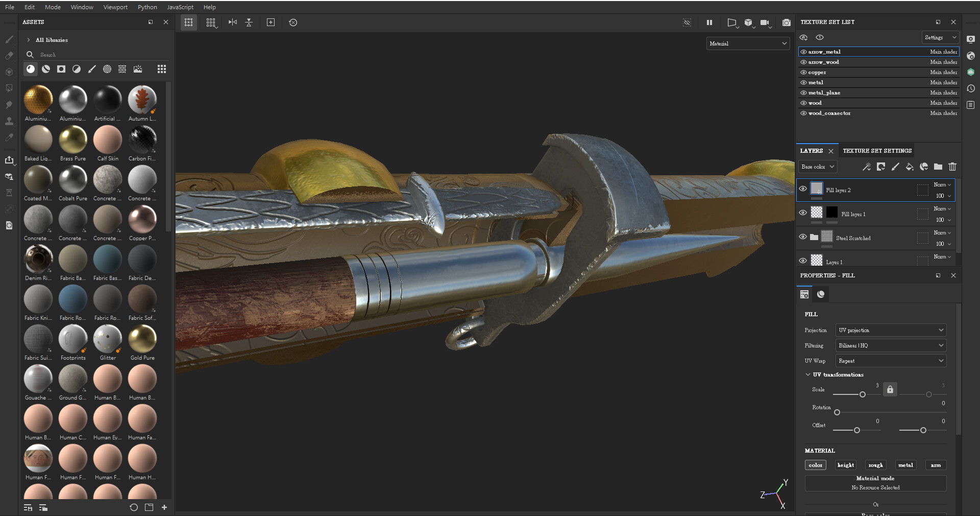
Task: Click the Add group folder icon in Layers panel
Action: click(938, 167)
